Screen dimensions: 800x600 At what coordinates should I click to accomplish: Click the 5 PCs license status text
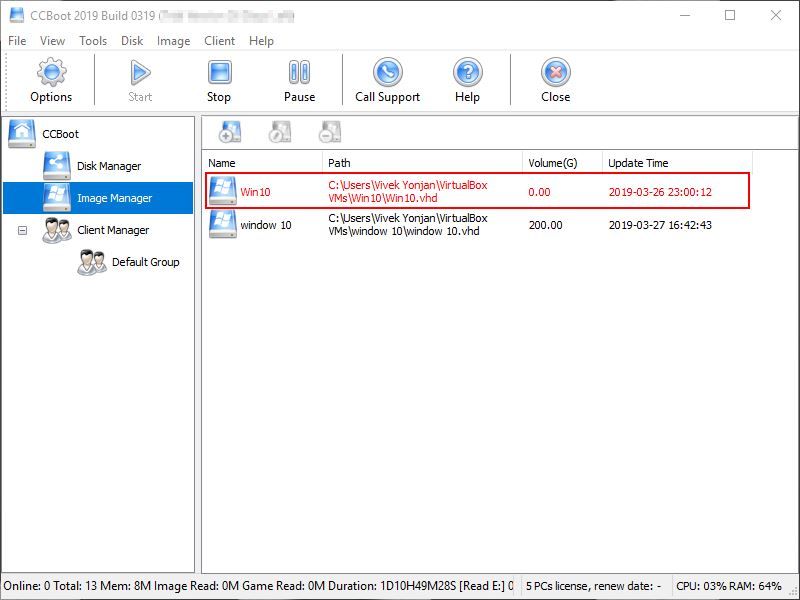(593, 586)
